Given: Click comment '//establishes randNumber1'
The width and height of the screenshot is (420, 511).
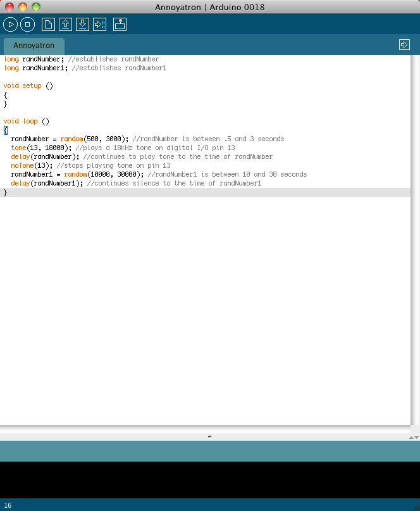Looking at the screenshot, I should click(x=119, y=68).
